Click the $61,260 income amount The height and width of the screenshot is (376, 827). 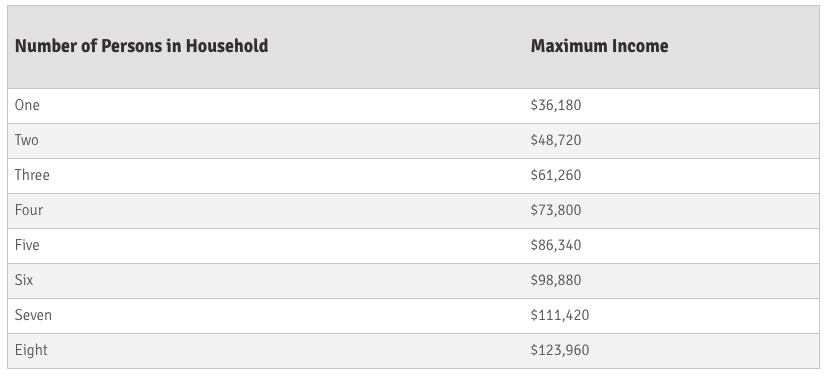[x=556, y=175]
